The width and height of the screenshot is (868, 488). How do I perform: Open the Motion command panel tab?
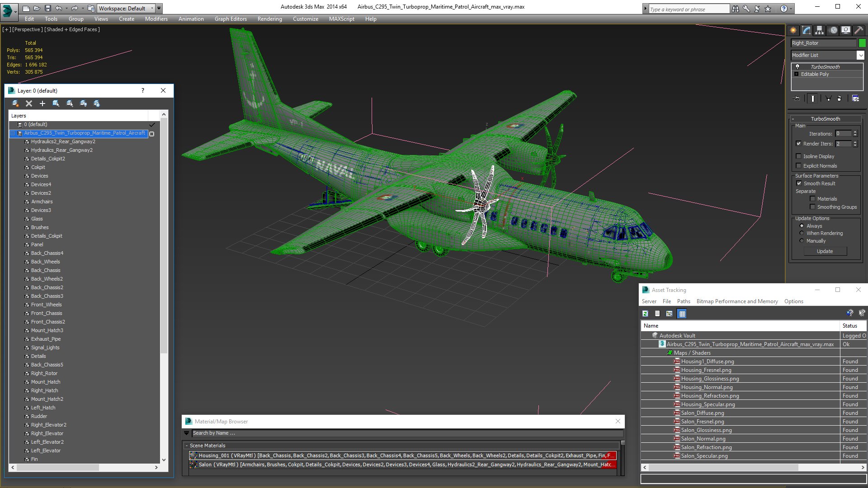[833, 30]
